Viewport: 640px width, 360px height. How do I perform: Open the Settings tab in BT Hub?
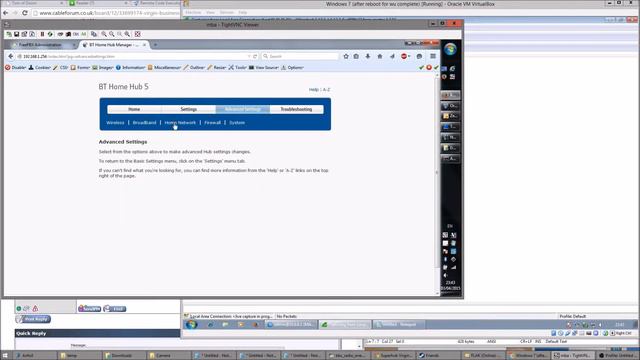[x=189, y=109]
